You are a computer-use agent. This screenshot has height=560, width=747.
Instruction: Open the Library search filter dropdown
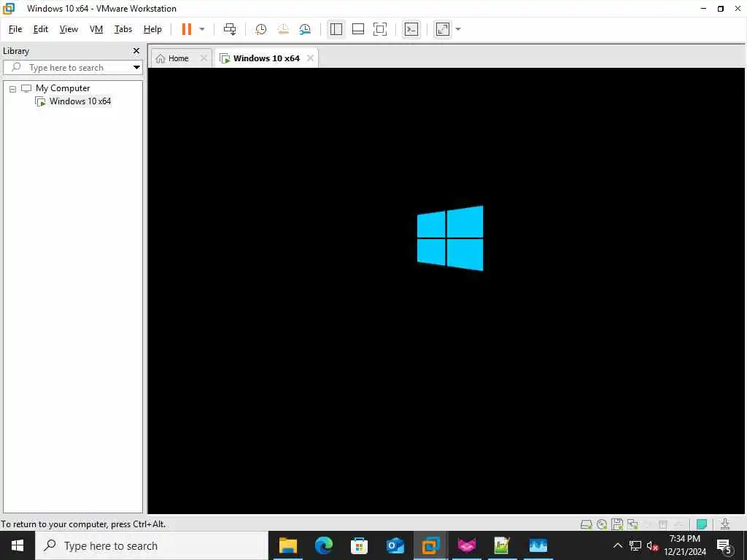(136, 68)
